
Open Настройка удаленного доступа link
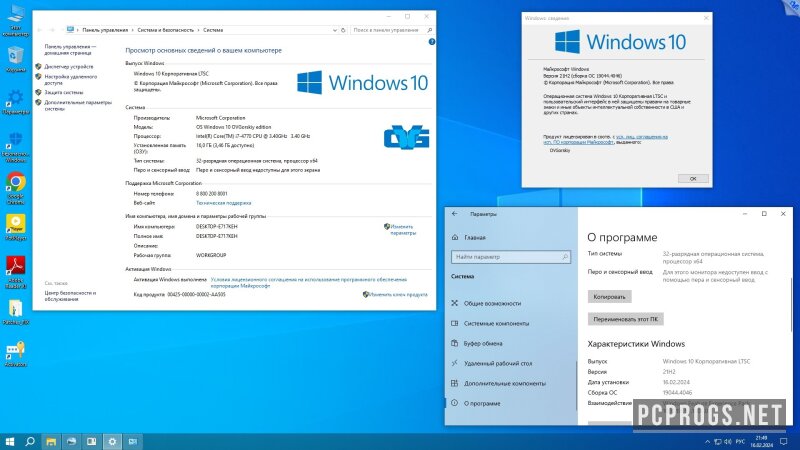(70, 80)
